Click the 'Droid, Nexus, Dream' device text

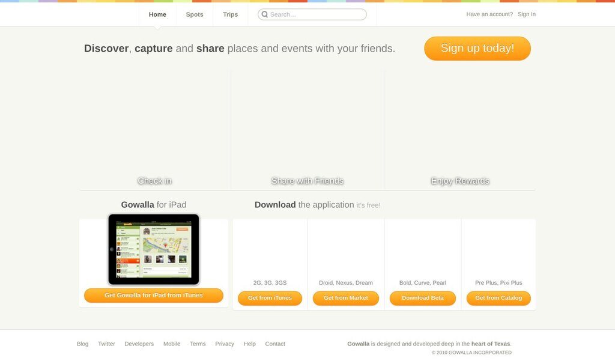(346, 283)
